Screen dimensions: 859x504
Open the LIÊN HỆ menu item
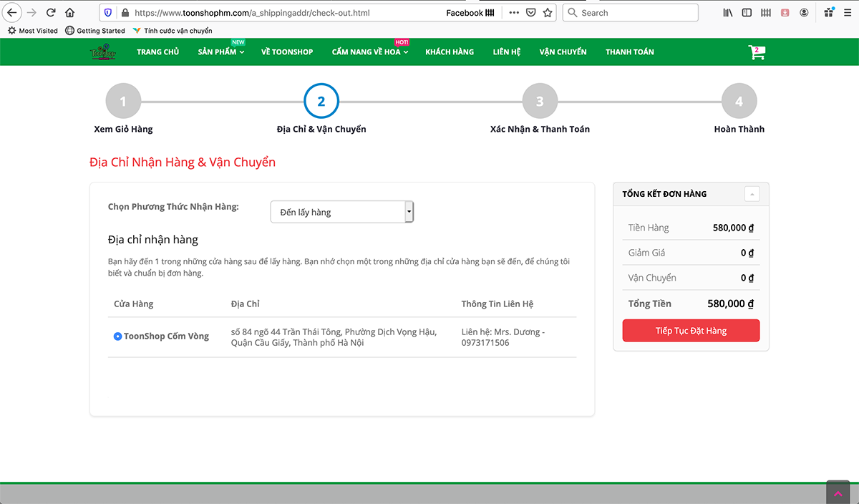coord(506,52)
